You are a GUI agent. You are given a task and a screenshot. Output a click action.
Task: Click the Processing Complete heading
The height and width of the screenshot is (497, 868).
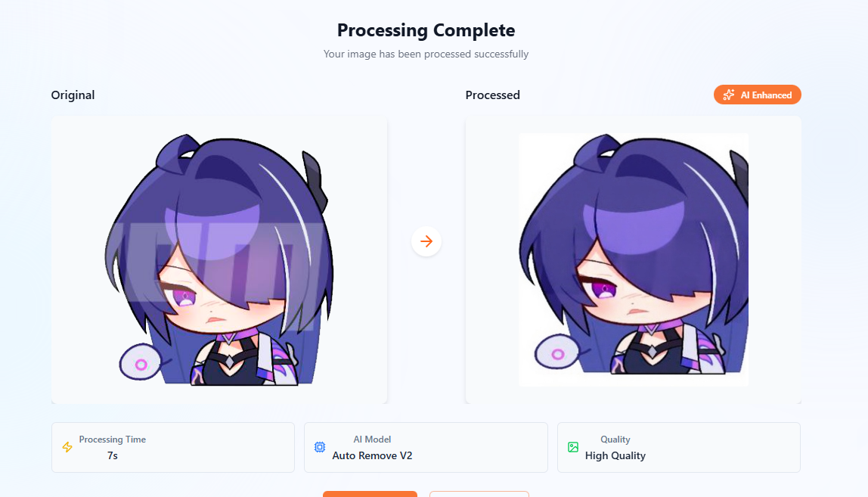(426, 30)
